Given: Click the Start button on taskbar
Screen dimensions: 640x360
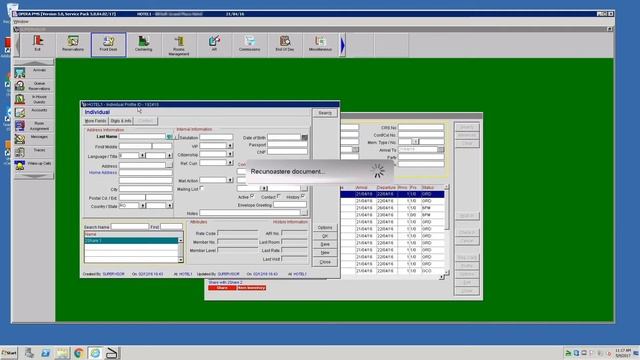Looking at the screenshot, I should (9, 353).
